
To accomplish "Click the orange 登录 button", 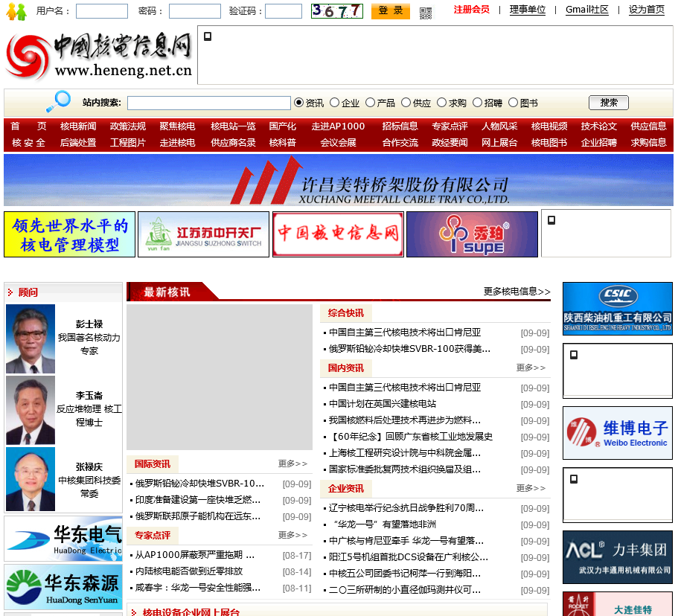I will click(391, 11).
